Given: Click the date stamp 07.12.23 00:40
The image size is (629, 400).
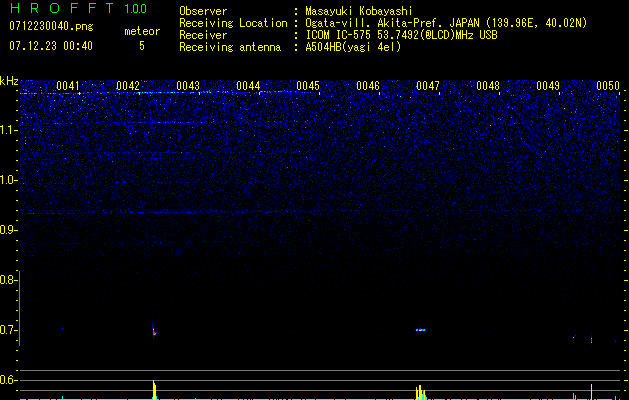Looking at the screenshot, I should pos(51,46).
